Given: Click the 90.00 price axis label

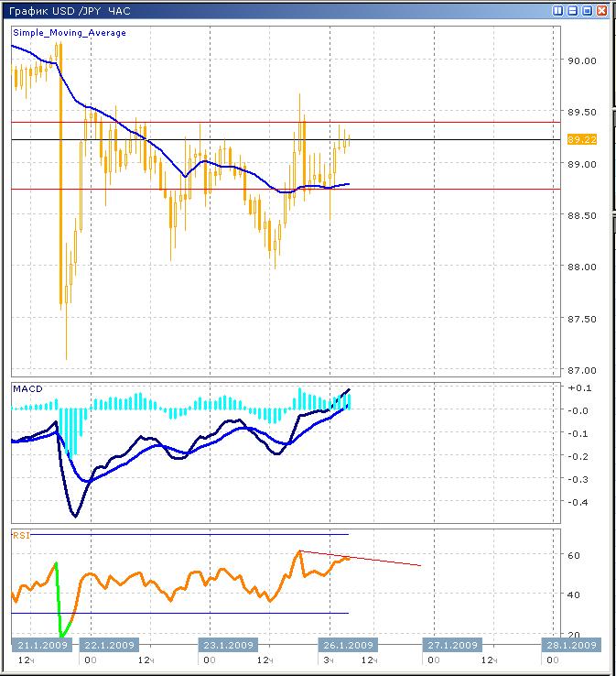Looking at the screenshot, I should [581, 60].
